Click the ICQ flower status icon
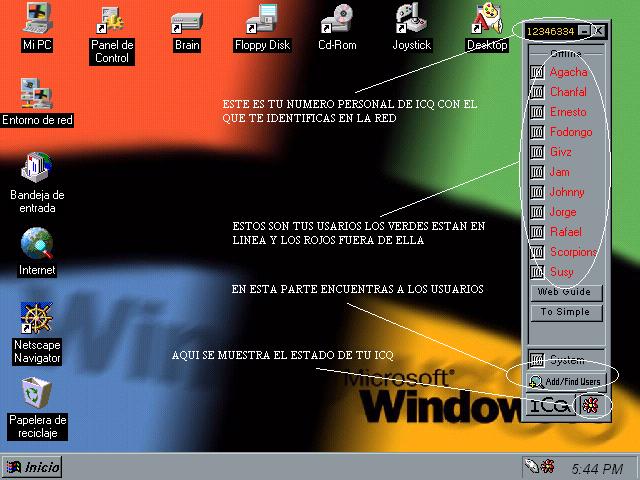The width and height of the screenshot is (640, 480). [591, 405]
